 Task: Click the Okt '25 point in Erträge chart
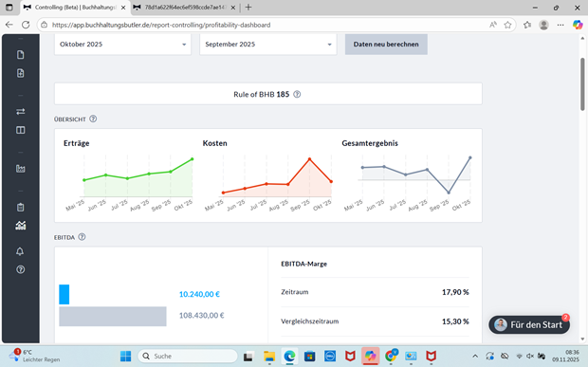click(x=193, y=159)
